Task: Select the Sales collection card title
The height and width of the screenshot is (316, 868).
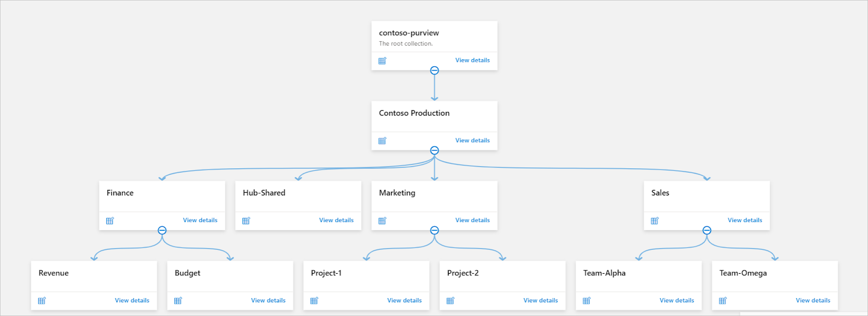Action: 660,193
